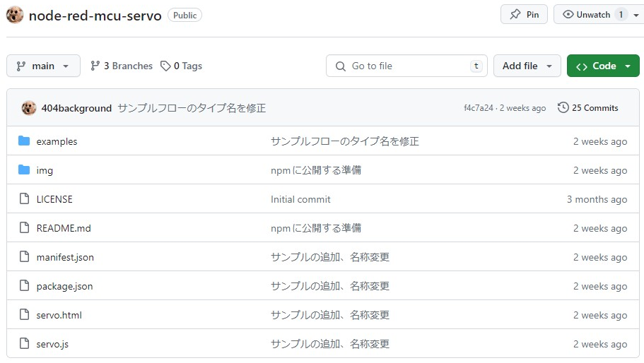
Task: Click the t keyboard shortcut hint
Action: 476,66
